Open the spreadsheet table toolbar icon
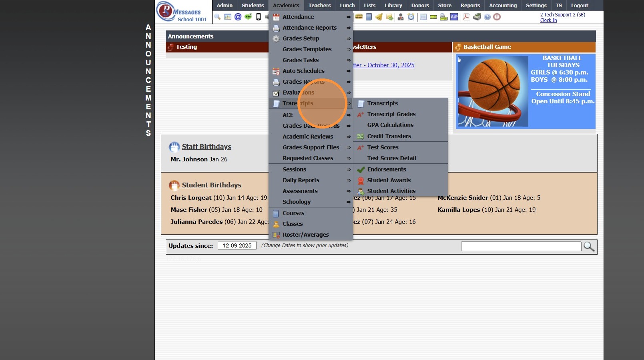This screenshot has height=360, width=644. point(423,17)
